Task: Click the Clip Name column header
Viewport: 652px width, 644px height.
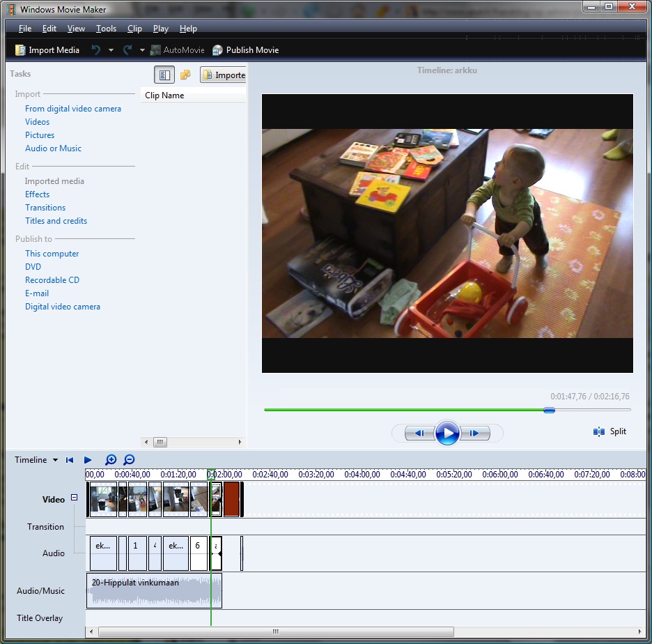Action: 194,95
